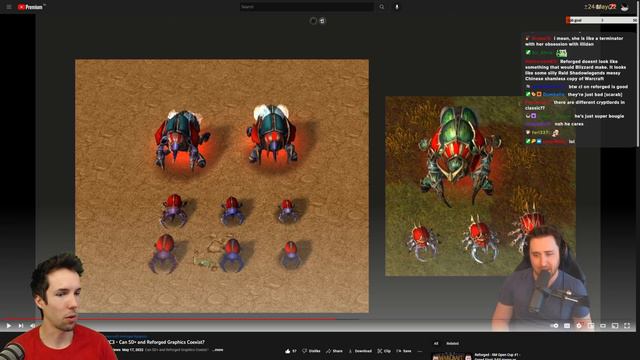Select the 'All' filter chip

pos(436,343)
